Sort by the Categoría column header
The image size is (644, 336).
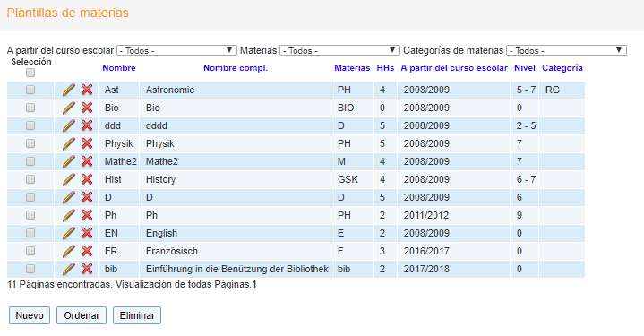coord(562,68)
